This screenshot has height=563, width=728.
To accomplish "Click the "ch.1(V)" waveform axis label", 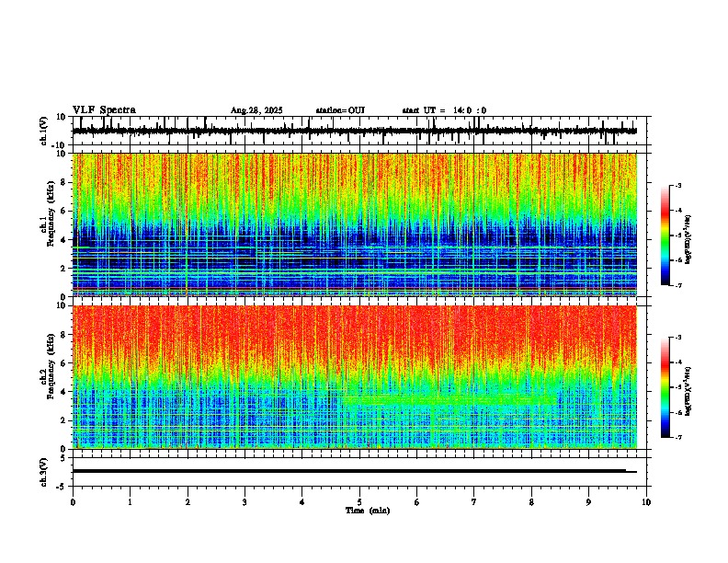I will tap(44, 131).
